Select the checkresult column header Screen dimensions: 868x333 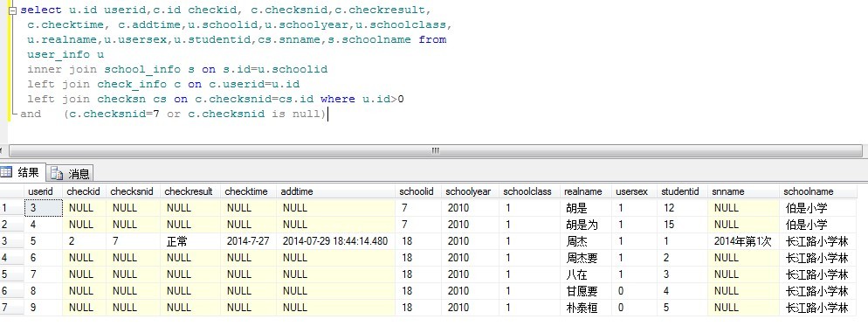coord(190,191)
